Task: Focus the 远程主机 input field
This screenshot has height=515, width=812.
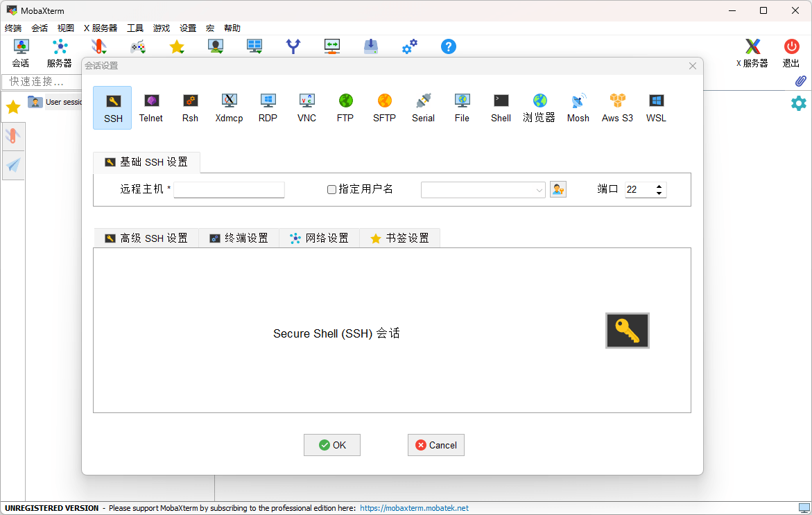Action: [x=229, y=189]
